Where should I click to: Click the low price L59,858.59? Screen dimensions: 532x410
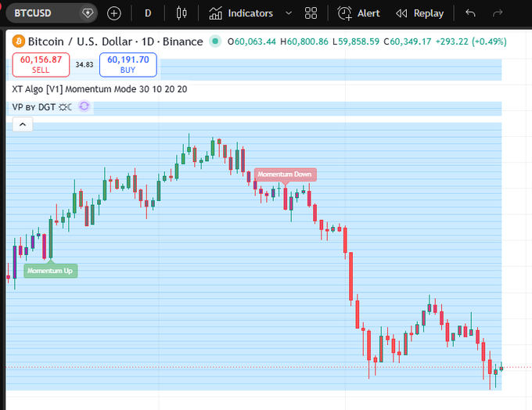point(355,41)
